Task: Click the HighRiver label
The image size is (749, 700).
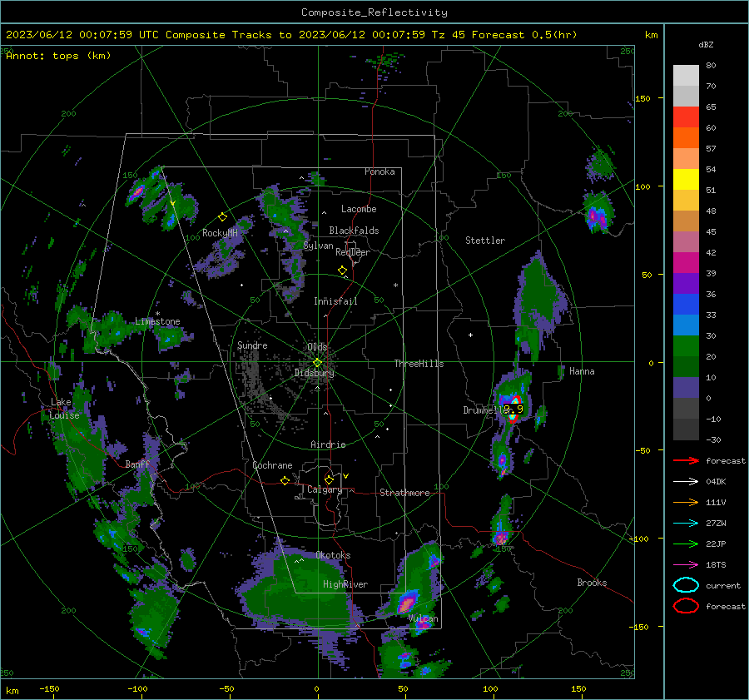Action: pyautogui.click(x=345, y=585)
